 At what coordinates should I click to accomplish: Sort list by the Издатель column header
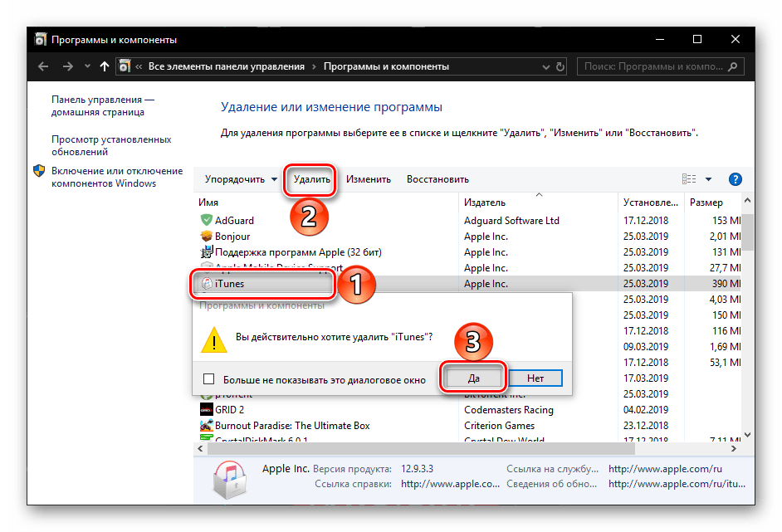coord(486,203)
